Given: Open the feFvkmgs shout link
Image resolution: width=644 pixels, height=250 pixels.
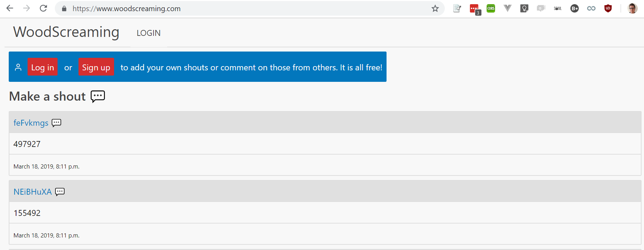Looking at the screenshot, I should pyautogui.click(x=31, y=123).
